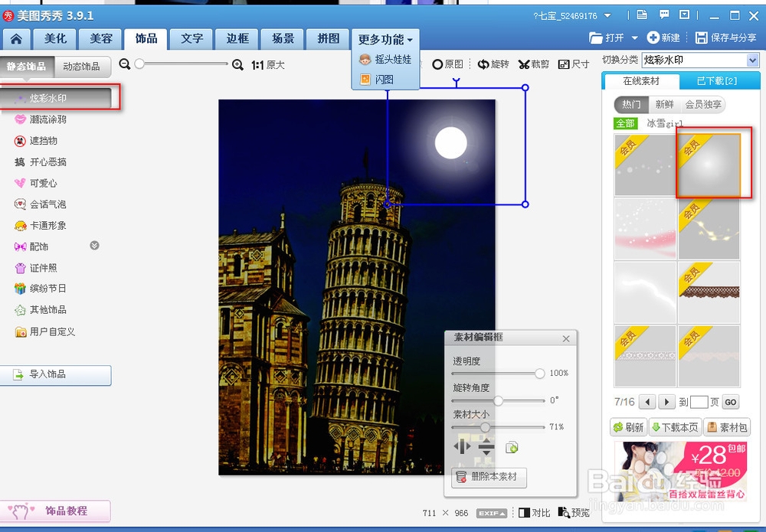This screenshot has width=766, height=532.
Task: Expand the 更多功能 dropdown menu
Action: tap(385, 39)
